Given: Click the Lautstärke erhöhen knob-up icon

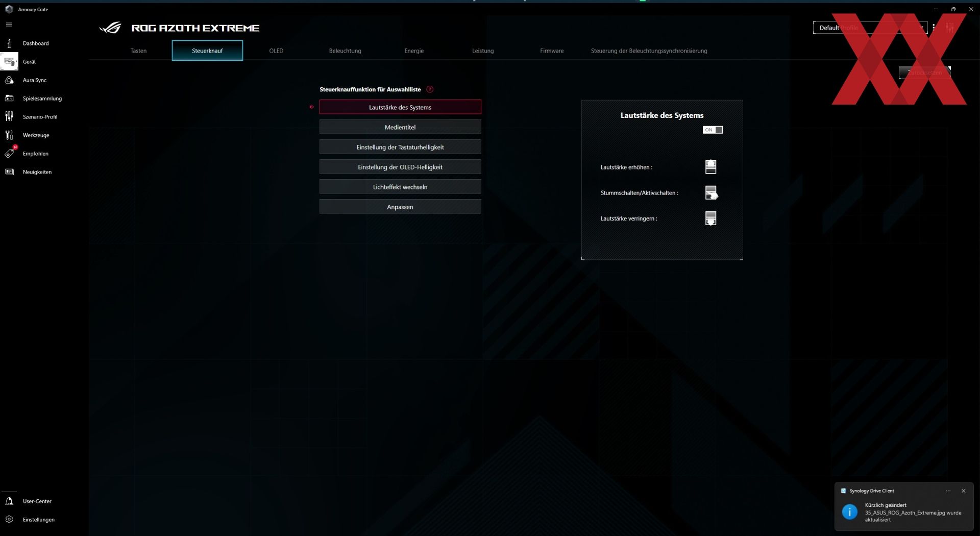Looking at the screenshot, I should click(710, 167).
